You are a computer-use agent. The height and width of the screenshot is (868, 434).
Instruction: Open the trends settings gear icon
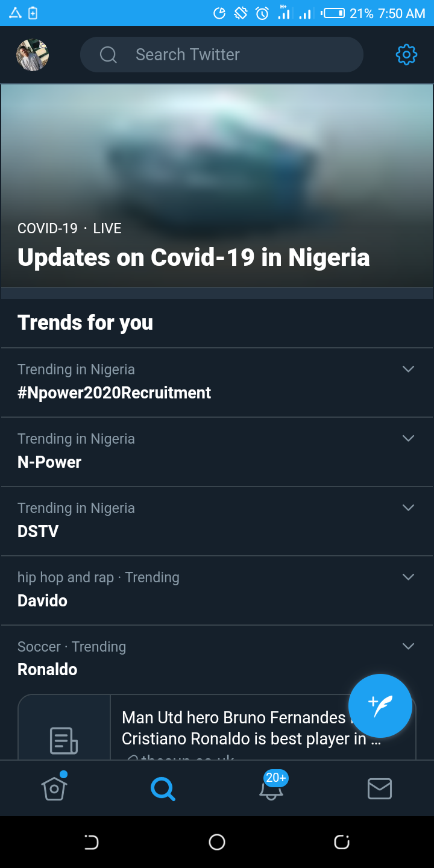(406, 55)
